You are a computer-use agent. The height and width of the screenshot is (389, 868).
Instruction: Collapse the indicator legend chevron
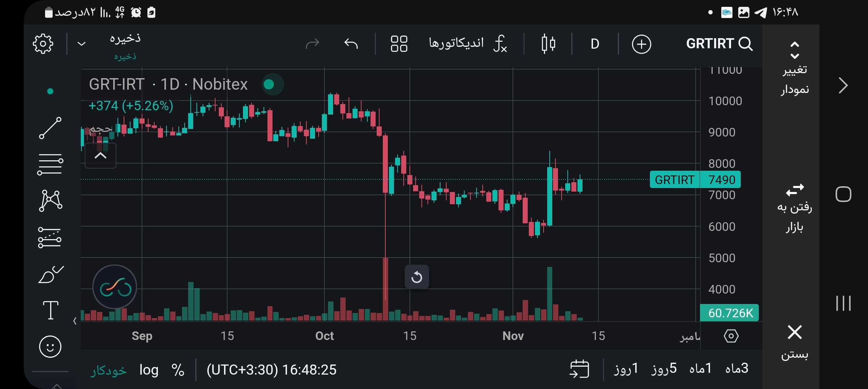101,156
